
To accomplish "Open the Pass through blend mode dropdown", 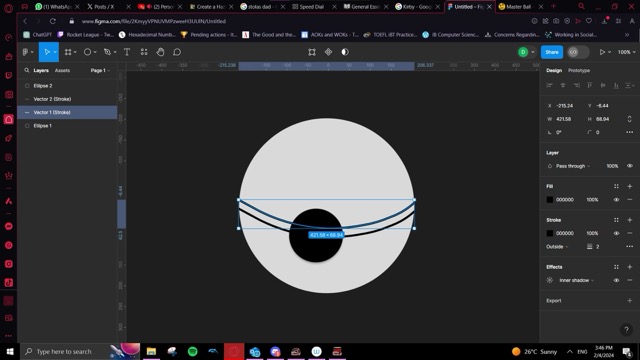I will (x=573, y=166).
